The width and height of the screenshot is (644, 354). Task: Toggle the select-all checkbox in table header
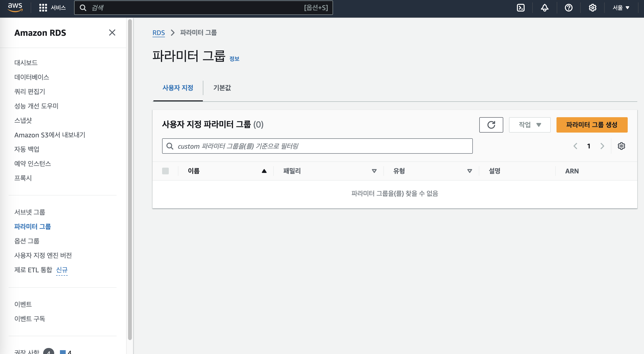[165, 171]
